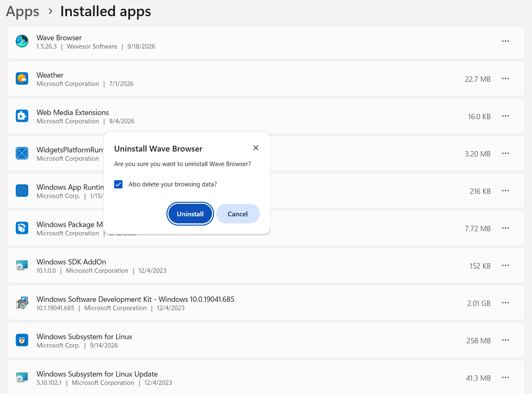Click the 7.72 MB size value
532x394 pixels.
pos(478,228)
